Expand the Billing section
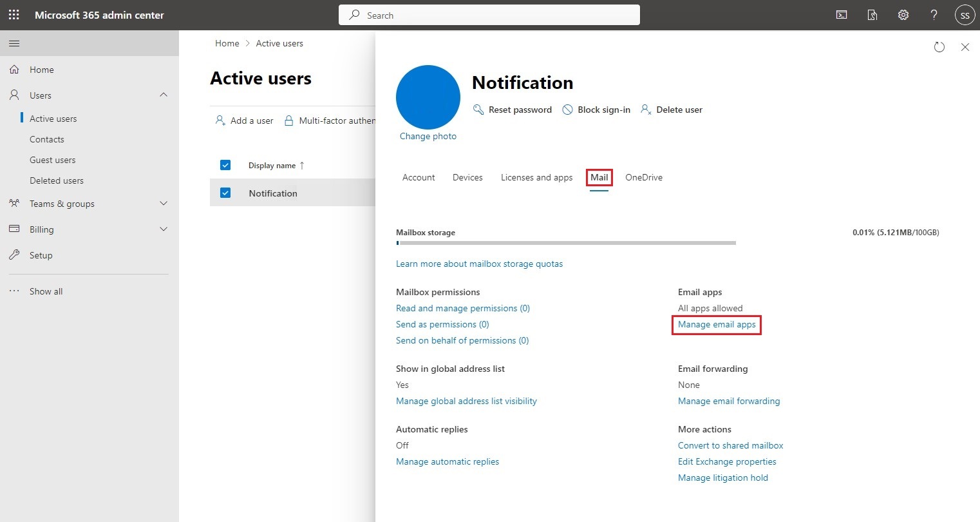This screenshot has width=980, height=522. tap(164, 229)
